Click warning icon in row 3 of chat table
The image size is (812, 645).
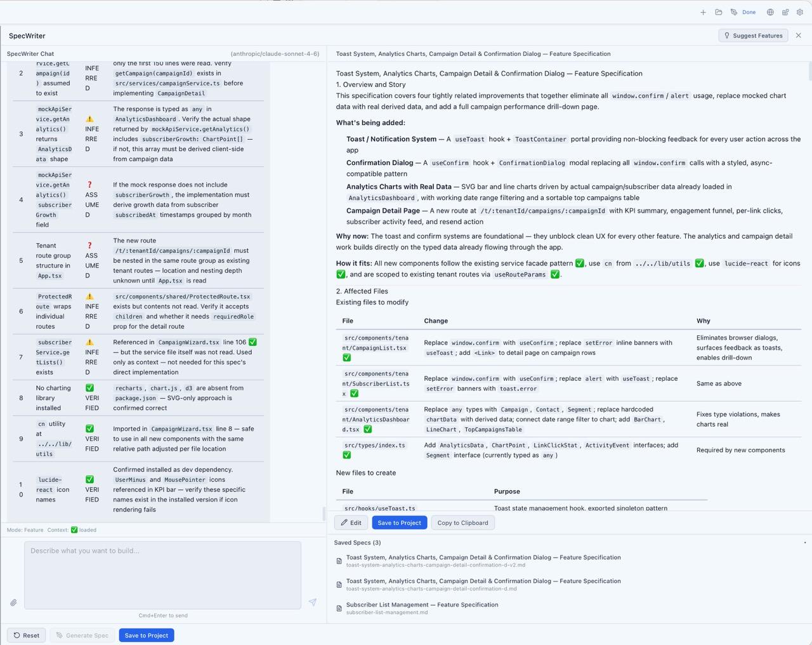tap(89, 119)
